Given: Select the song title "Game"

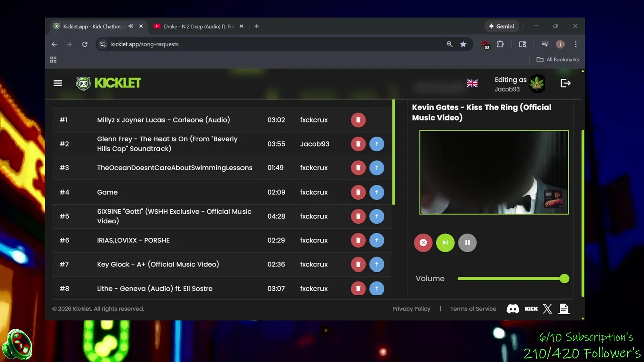Looking at the screenshot, I should coord(107,192).
